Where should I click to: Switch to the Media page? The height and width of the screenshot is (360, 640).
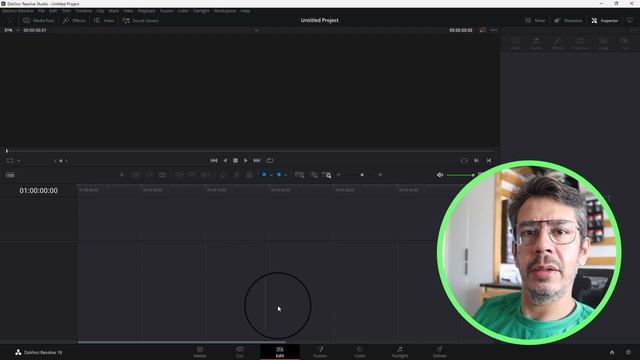200,352
